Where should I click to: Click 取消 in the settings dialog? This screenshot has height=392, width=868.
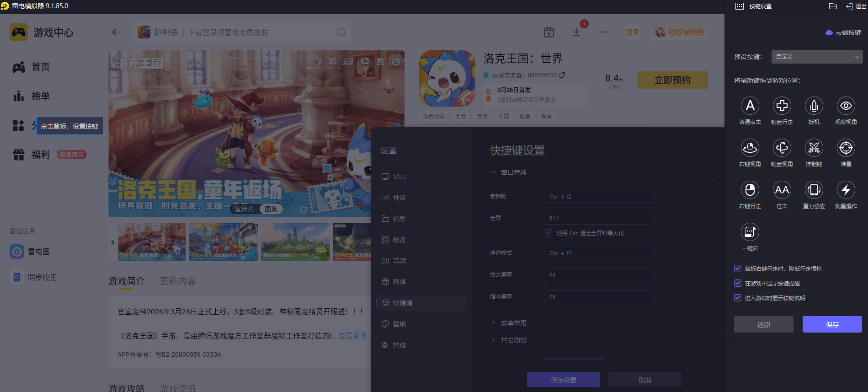tap(644, 380)
